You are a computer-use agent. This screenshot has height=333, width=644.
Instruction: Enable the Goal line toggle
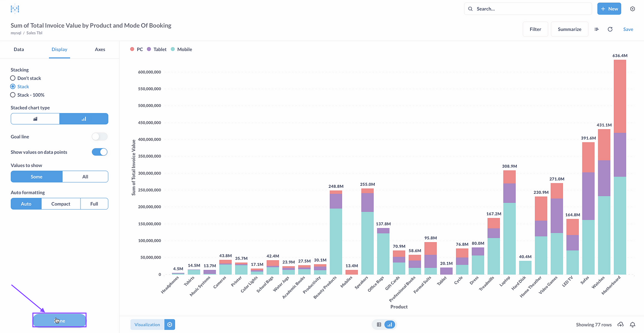[x=99, y=137]
